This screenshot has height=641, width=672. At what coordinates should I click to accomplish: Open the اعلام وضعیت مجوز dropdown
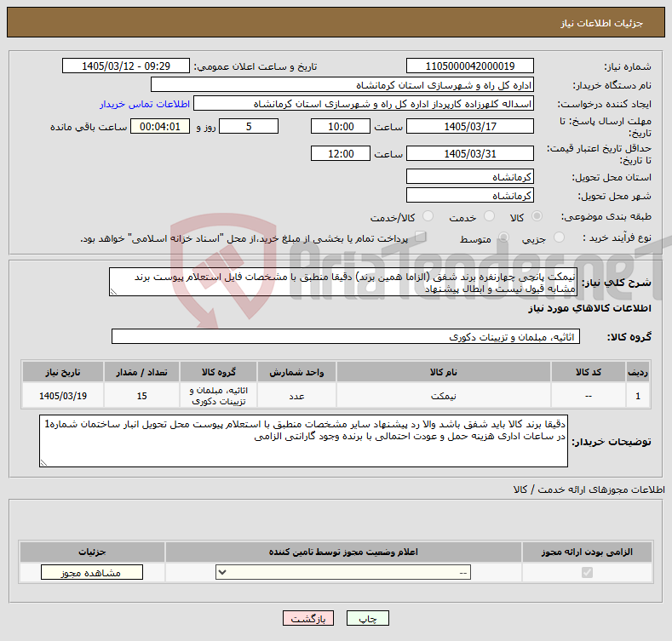pyautogui.click(x=343, y=572)
